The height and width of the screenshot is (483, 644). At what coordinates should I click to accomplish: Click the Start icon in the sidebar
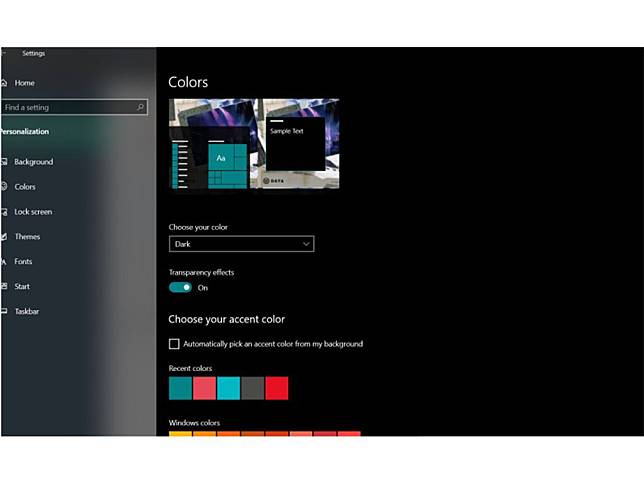tap(5, 286)
